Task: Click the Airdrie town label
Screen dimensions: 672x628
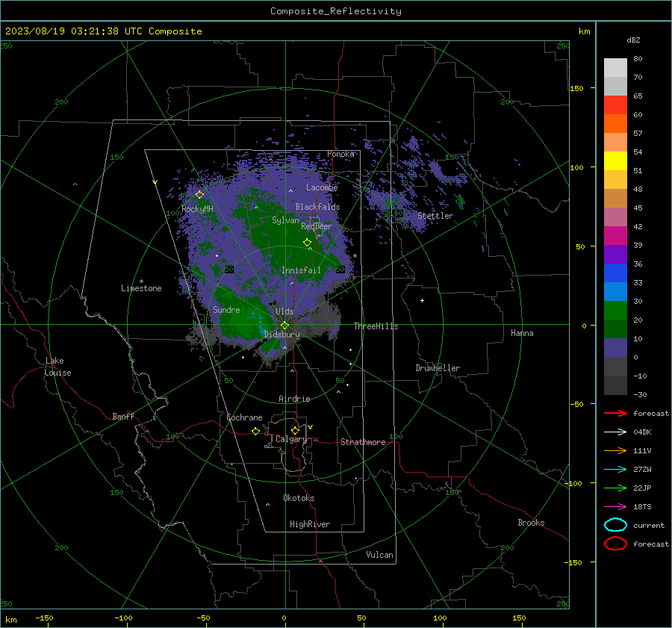Action: (294, 399)
